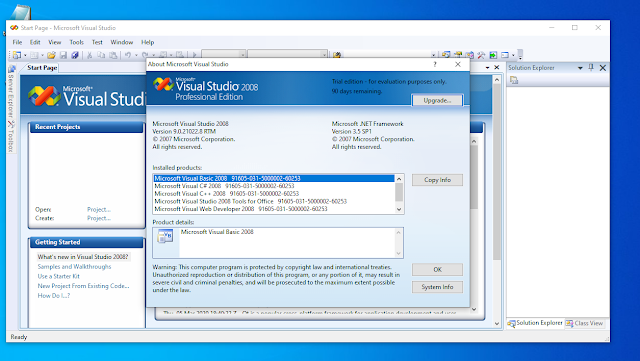Click the Visual Basic product icon in details

click(x=165, y=236)
